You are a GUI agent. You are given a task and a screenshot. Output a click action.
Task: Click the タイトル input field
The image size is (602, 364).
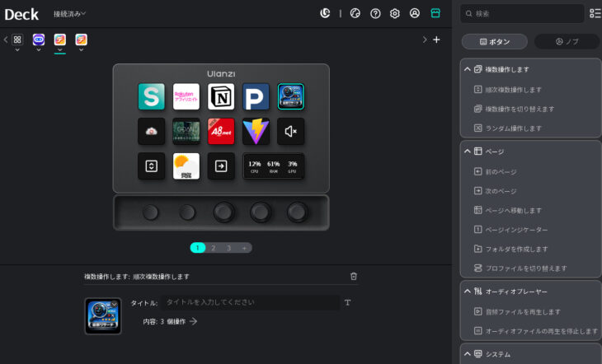coord(251,302)
